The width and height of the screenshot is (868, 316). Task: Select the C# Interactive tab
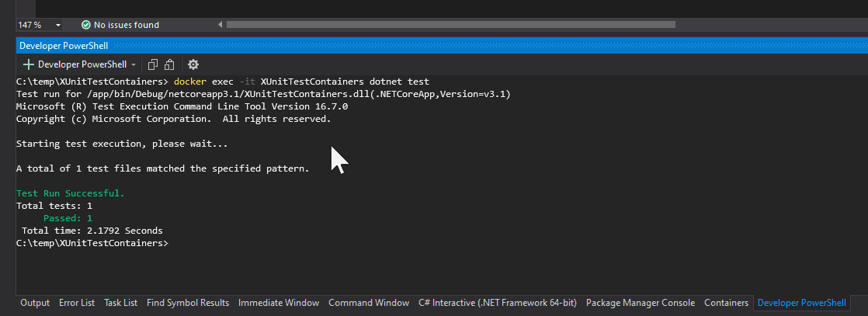coord(498,303)
